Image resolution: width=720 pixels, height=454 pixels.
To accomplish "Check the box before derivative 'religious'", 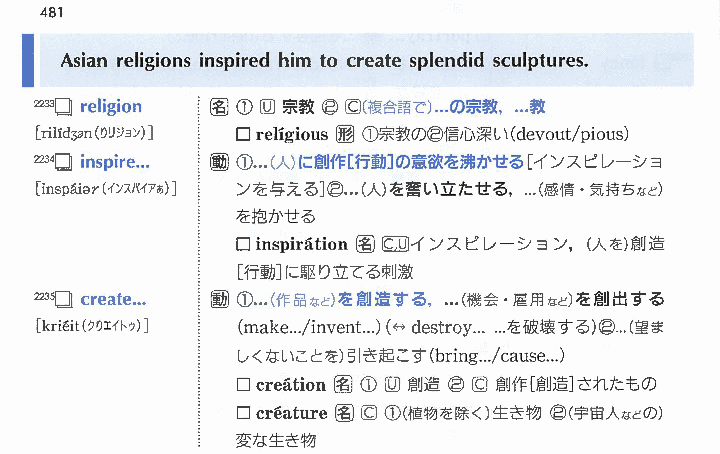I will [x=242, y=134].
